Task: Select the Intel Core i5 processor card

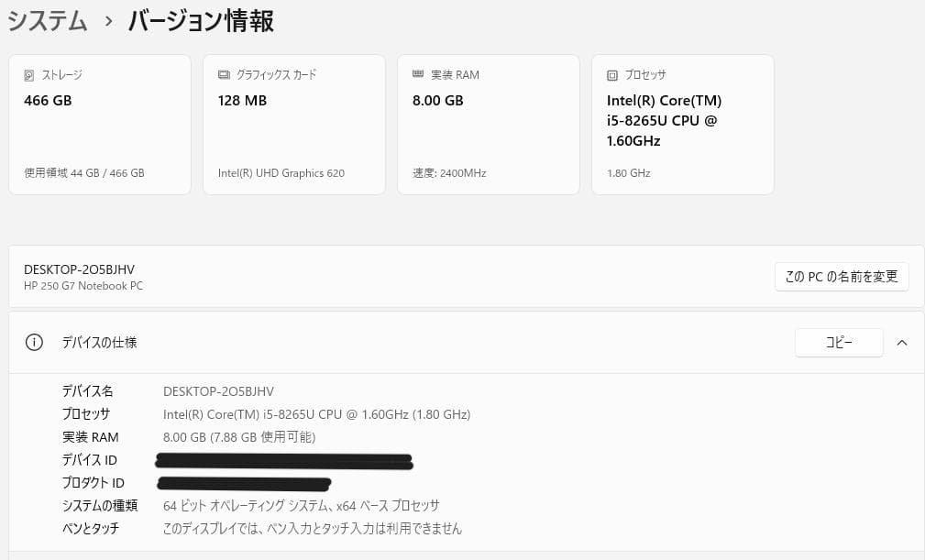Action: (682, 124)
